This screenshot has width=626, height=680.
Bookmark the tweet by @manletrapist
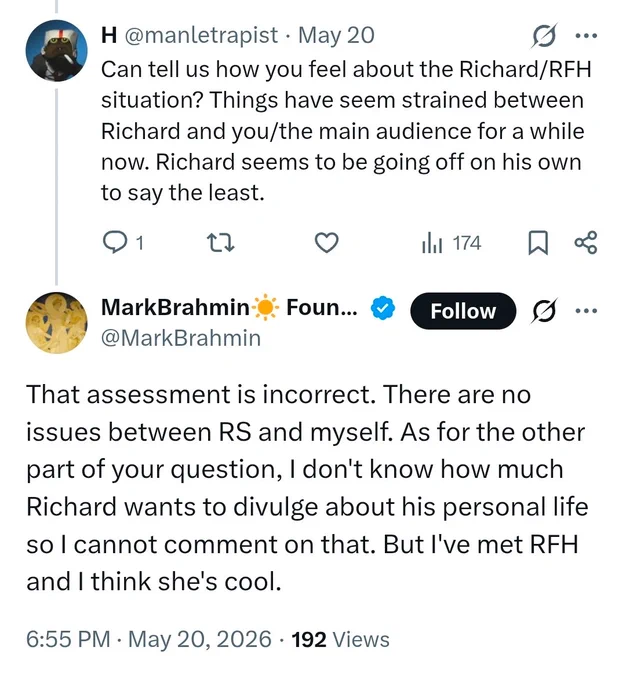pos(538,243)
